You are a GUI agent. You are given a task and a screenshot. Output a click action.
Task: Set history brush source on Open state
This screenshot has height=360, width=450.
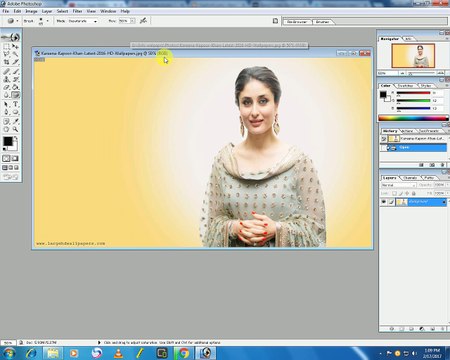click(384, 148)
